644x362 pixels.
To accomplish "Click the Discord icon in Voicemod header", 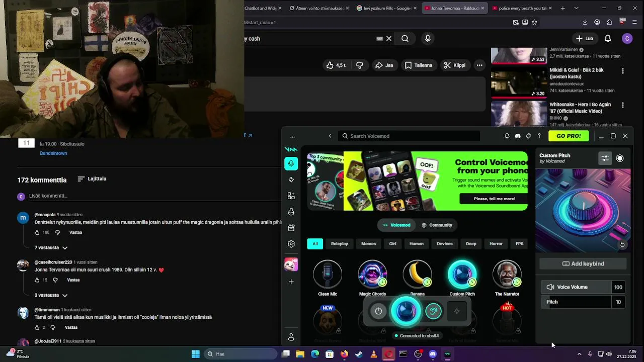I will pyautogui.click(x=518, y=136).
